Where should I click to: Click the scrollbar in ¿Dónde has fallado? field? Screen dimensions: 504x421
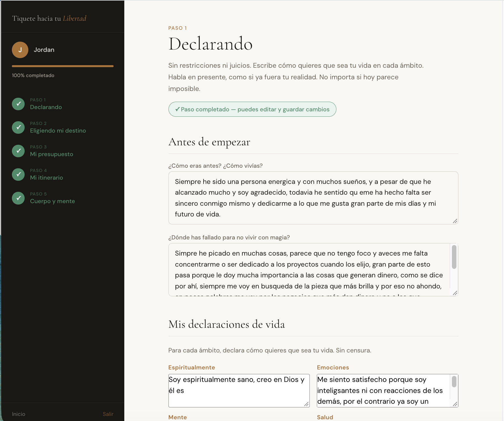point(454,257)
